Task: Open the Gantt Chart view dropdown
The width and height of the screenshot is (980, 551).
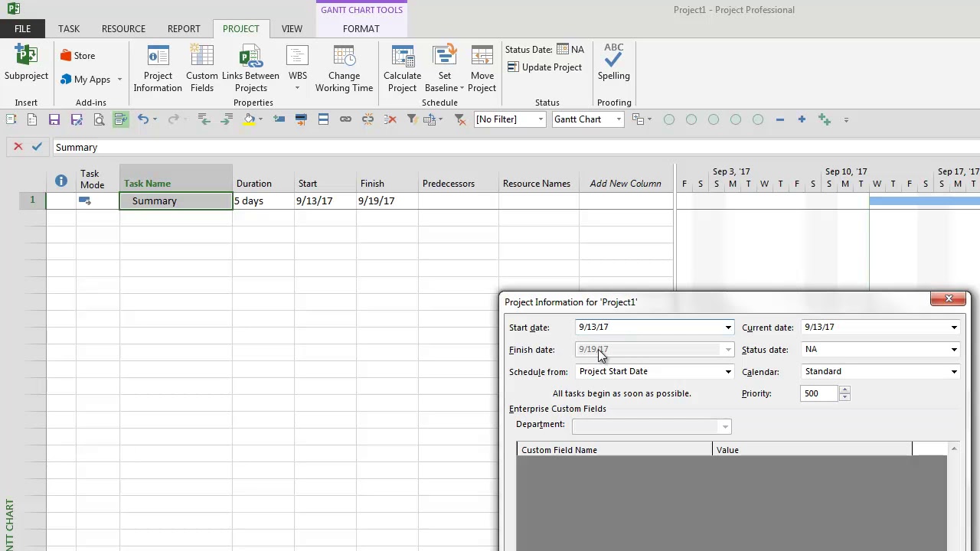Action: pos(618,119)
